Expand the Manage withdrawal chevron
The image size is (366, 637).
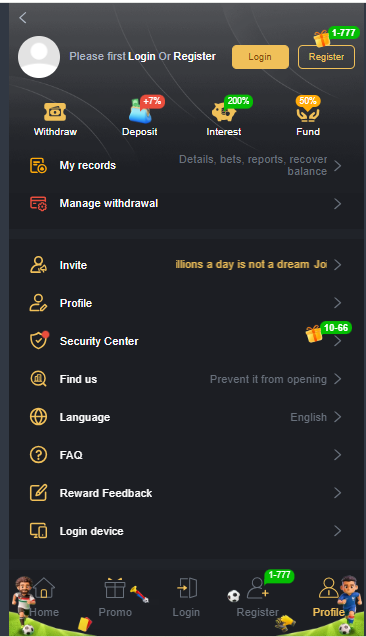337,204
